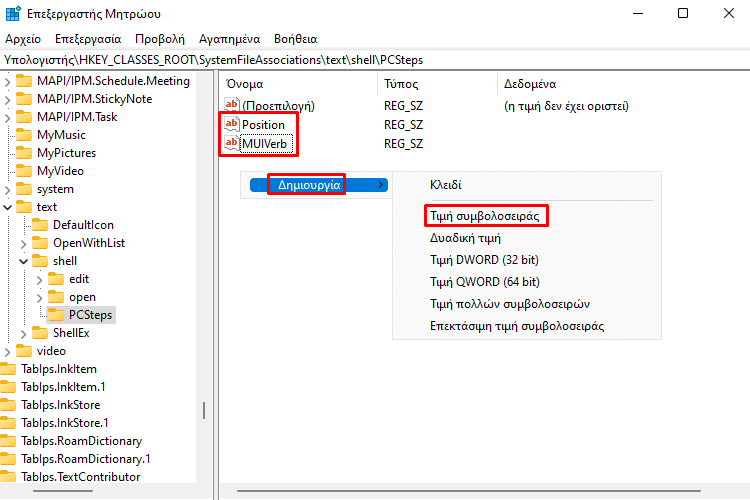Screen dimensions: 750x500
Task: Expand the edit subkey
Action: pyautogui.click(x=40, y=280)
